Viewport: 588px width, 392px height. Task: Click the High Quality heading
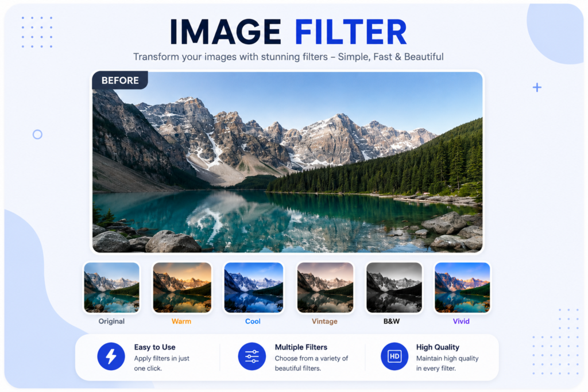[x=438, y=347]
